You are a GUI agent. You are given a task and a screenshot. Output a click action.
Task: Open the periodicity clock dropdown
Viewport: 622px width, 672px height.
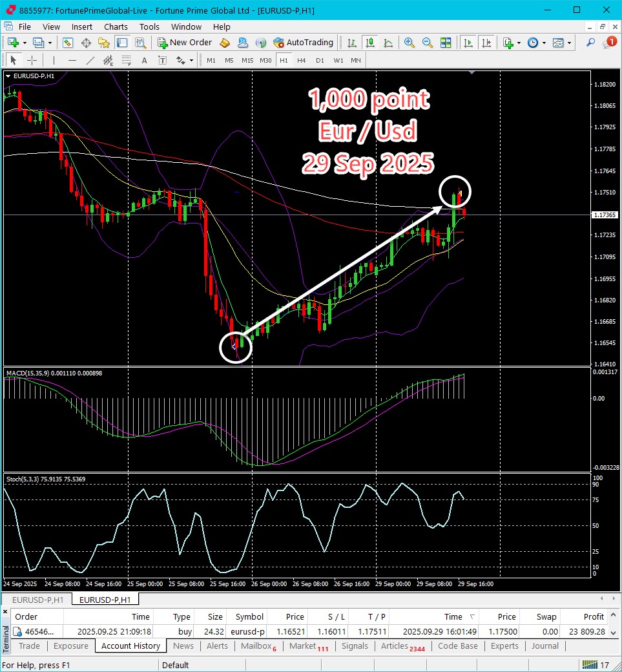coord(544,43)
